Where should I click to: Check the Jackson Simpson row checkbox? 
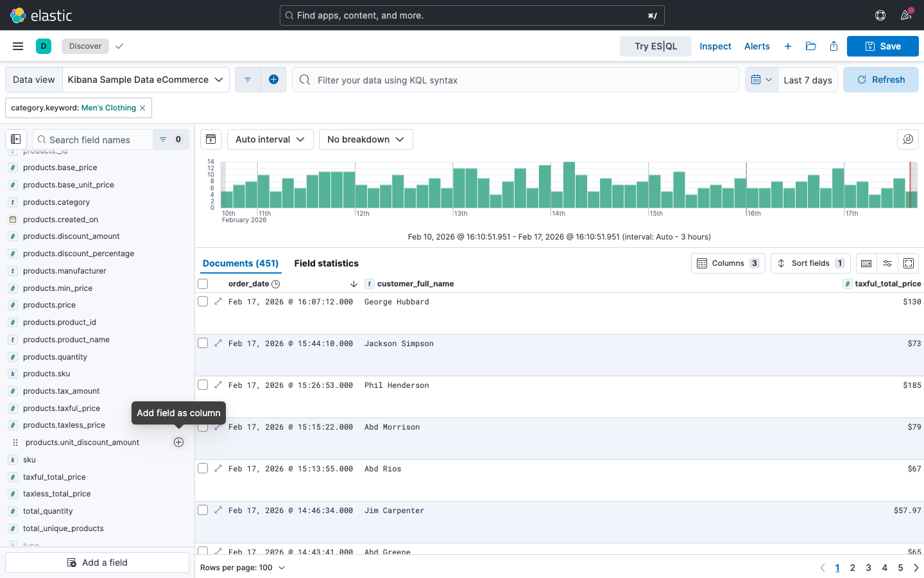(203, 344)
